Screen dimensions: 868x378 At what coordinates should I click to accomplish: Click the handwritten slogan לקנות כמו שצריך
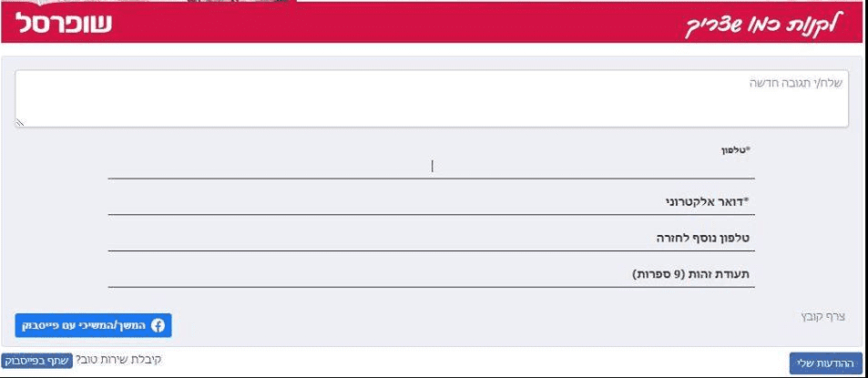click(x=774, y=26)
